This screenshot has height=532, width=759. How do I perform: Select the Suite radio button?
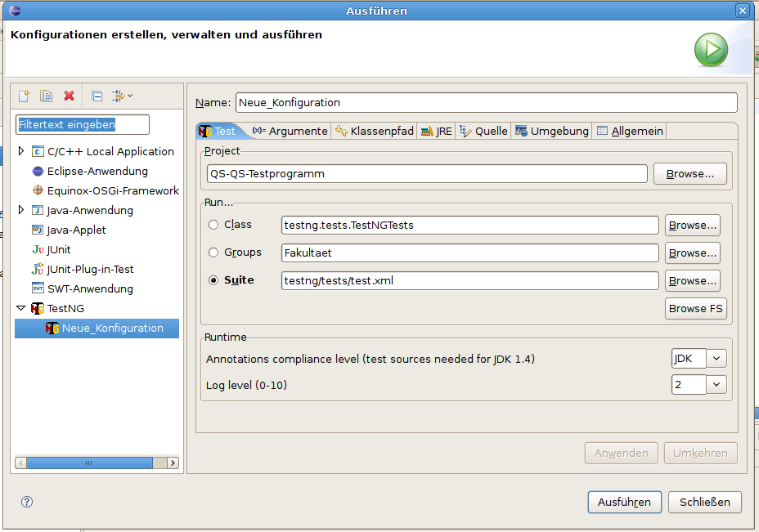213,280
